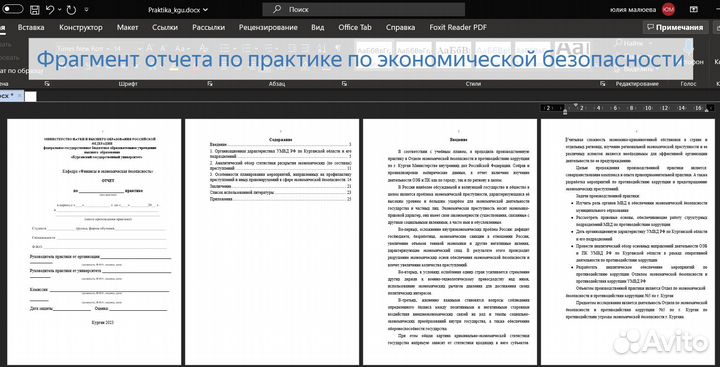The height and width of the screenshot is (367, 720).
Task: Select the Ссылки tab
Action: coord(165,28)
